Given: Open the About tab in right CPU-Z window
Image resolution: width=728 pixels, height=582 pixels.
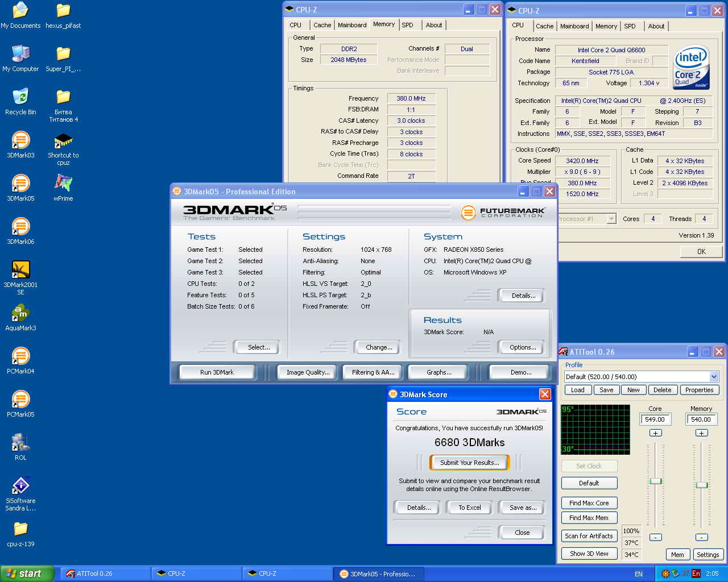Looking at the screenshot, I should [x=656, y=26].
